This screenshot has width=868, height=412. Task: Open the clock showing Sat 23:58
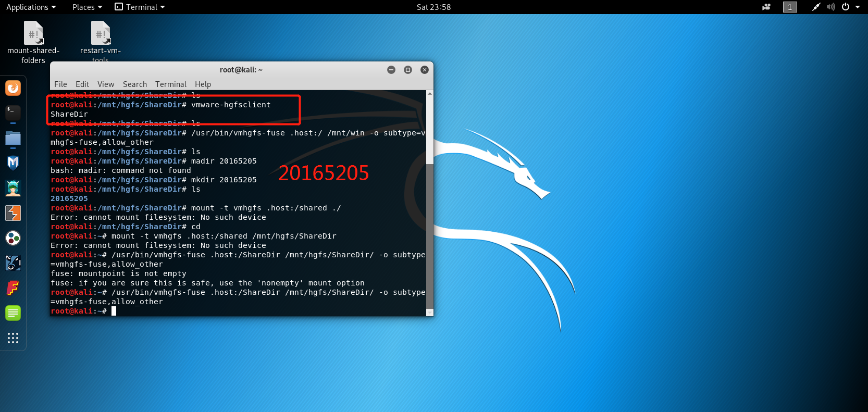click(433, 7)
